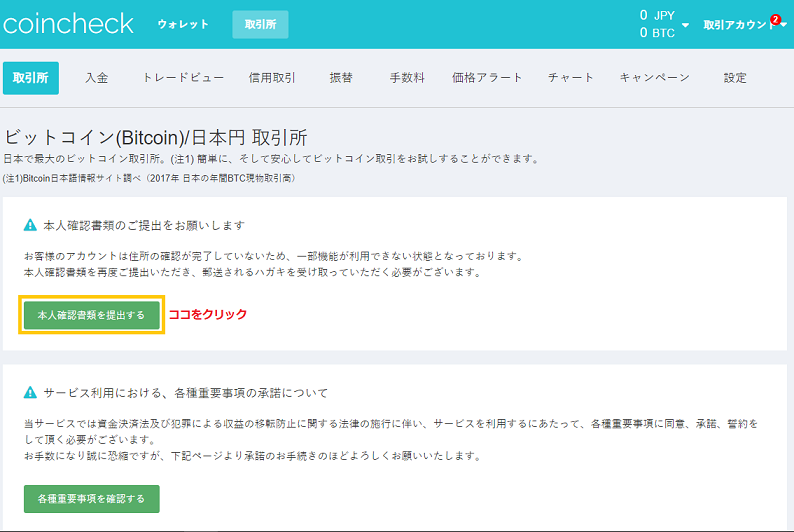Select the 取引所 sub-navigation tab
This screenshot has width=794, height=532.
click(x=31, y=78)
